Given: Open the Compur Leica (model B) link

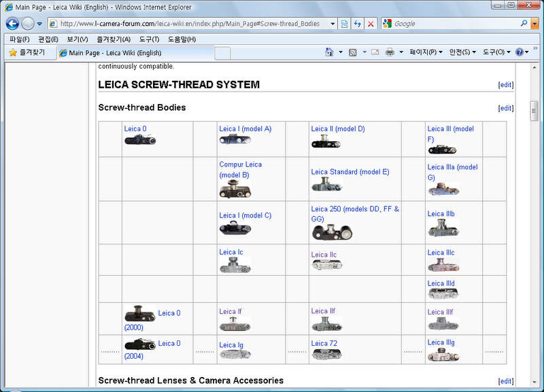Looking at the screenshot, I should click(x=240, y=170).
